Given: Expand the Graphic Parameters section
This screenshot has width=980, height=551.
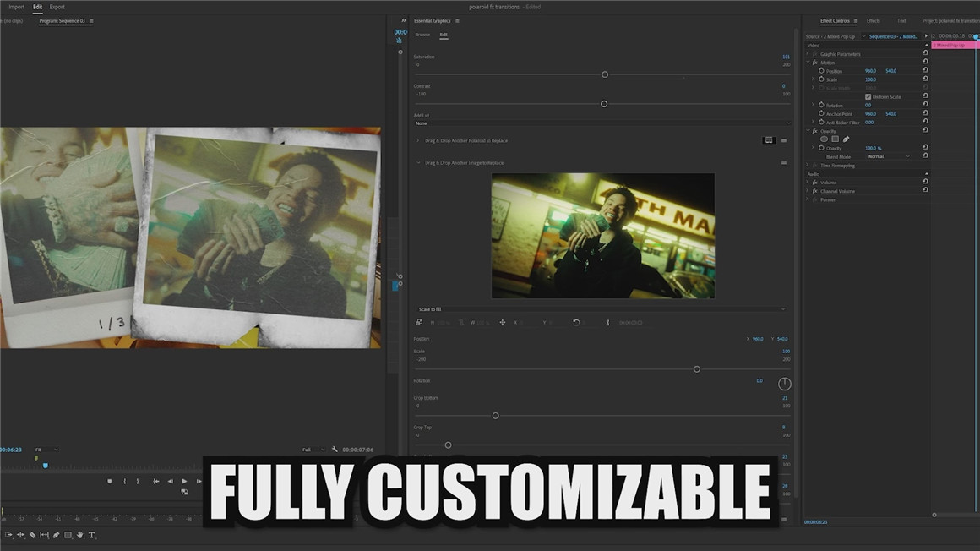Looking at the screenshot, I should click(808, 54).
